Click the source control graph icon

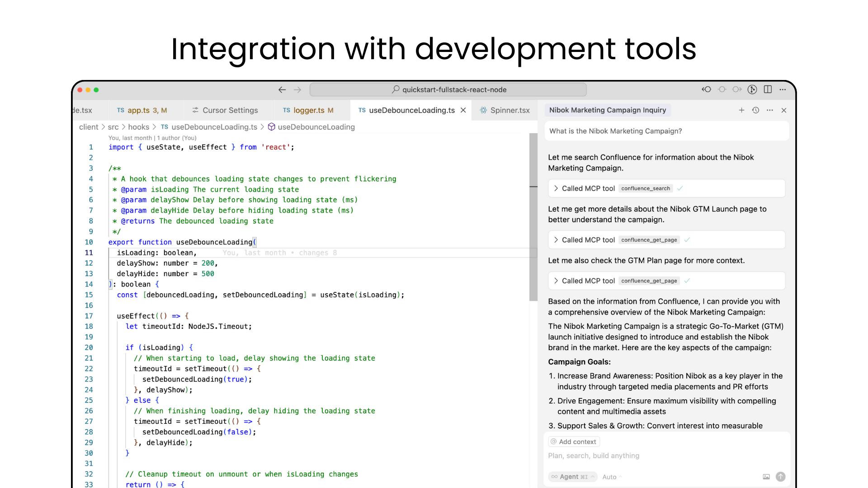click(752, 89)
